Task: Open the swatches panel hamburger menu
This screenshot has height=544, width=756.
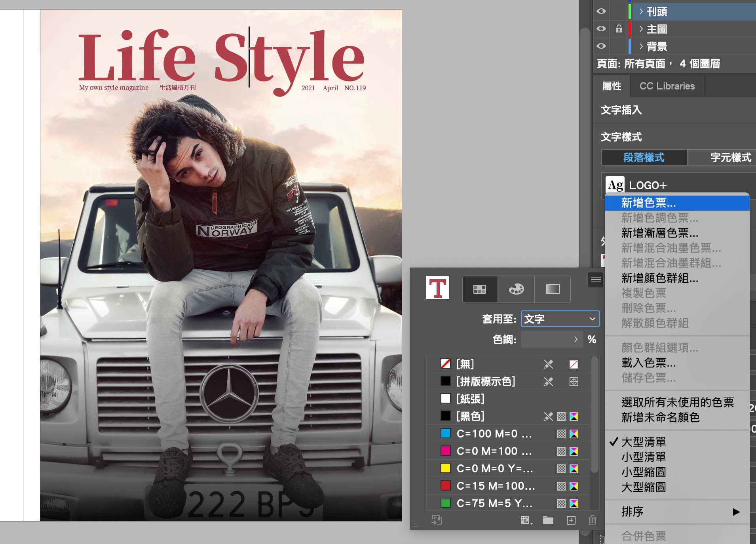Action: click(x=596, y=280)
